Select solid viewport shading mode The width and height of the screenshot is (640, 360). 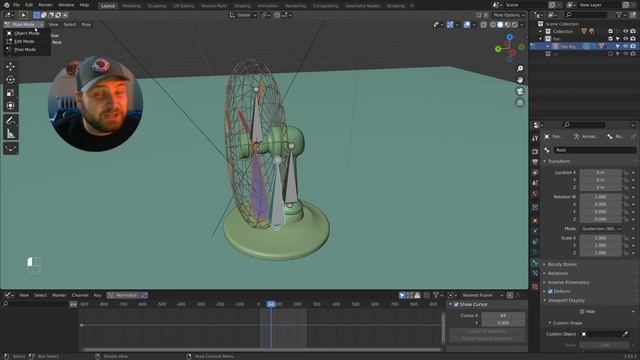[x=500, y=25]
